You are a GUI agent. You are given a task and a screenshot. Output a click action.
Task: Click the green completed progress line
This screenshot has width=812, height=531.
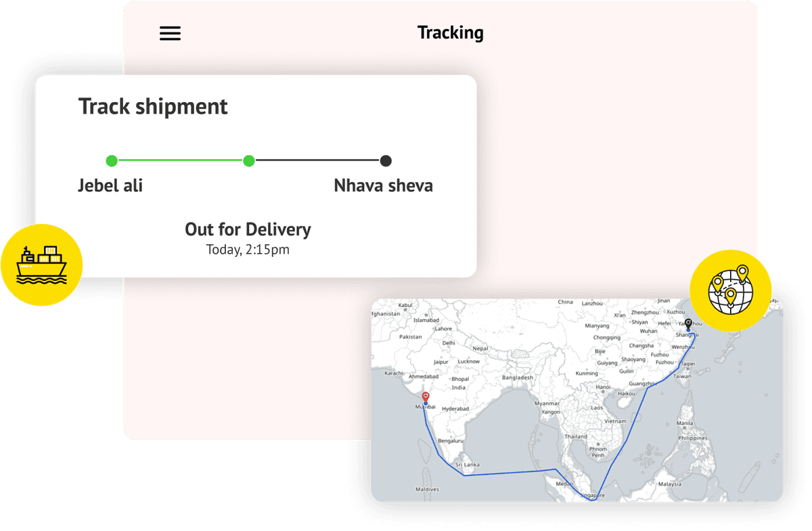[180, 161]
